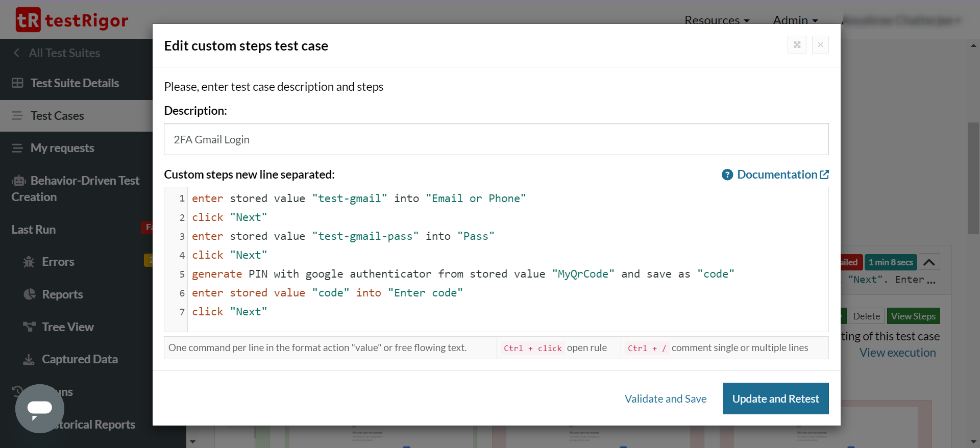Open My requests in the sidebar
The width and height of the screenshot is (980, 448).
coord(62,148)
